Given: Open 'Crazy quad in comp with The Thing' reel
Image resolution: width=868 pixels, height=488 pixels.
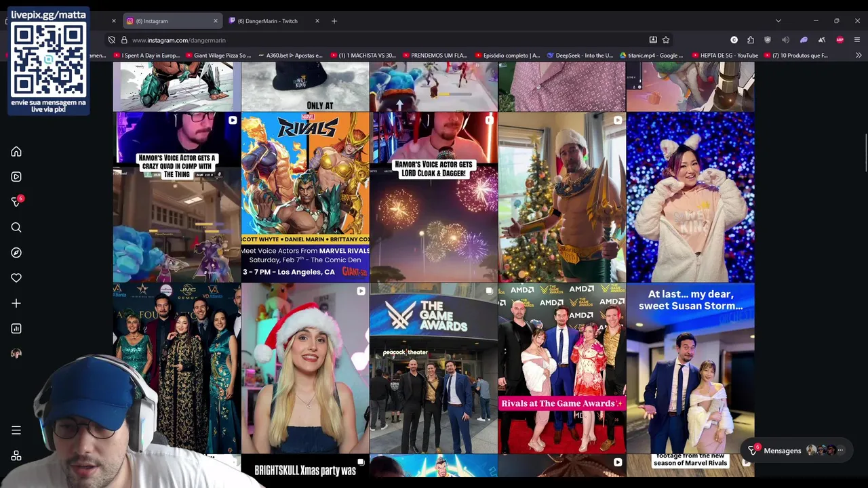Looking at the screenshot, I should tap(176, 197).
